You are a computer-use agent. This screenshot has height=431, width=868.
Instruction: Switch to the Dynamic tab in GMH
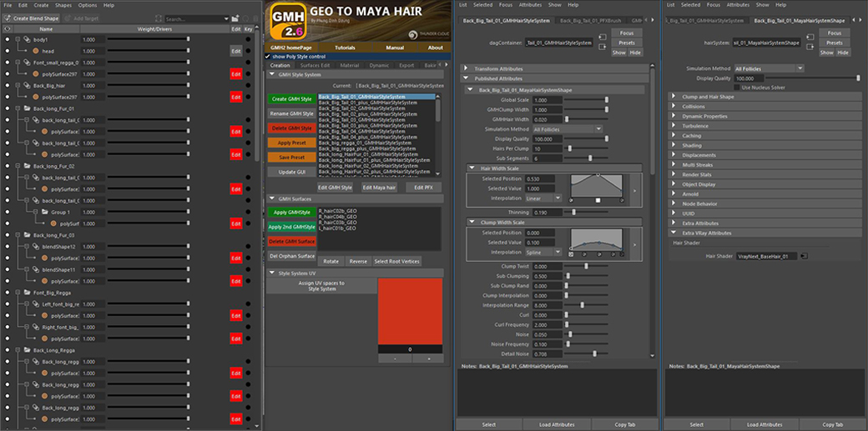(378, 65)
